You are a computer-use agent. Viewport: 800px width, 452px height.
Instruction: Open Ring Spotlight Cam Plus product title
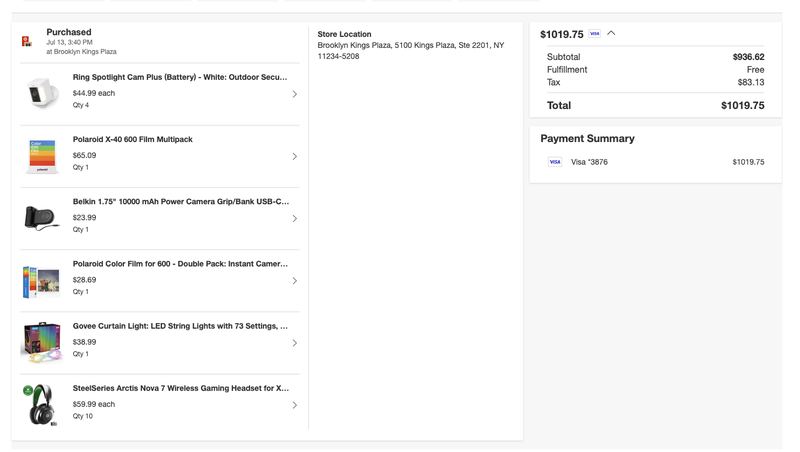click(180, 77)
